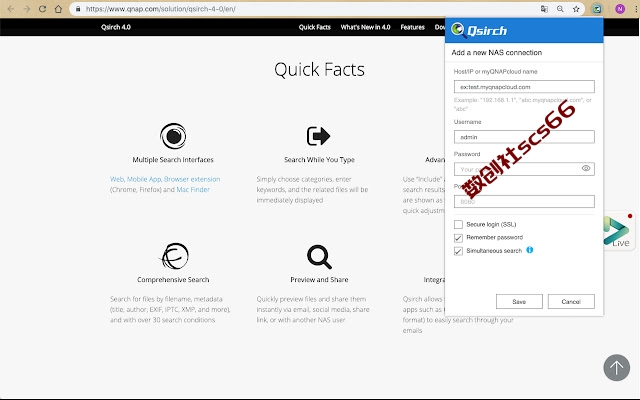640x400 pixels.
Task: Follow the Mobile App link
Action: 144,179
